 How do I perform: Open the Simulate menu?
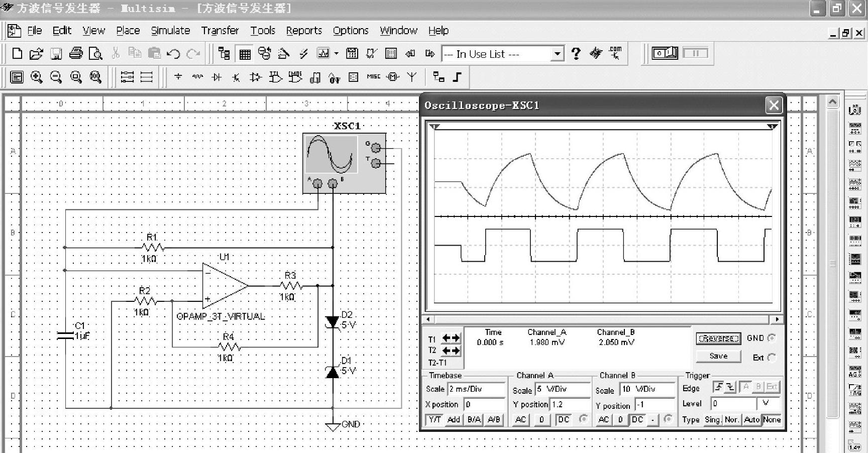tap(170, 31)
